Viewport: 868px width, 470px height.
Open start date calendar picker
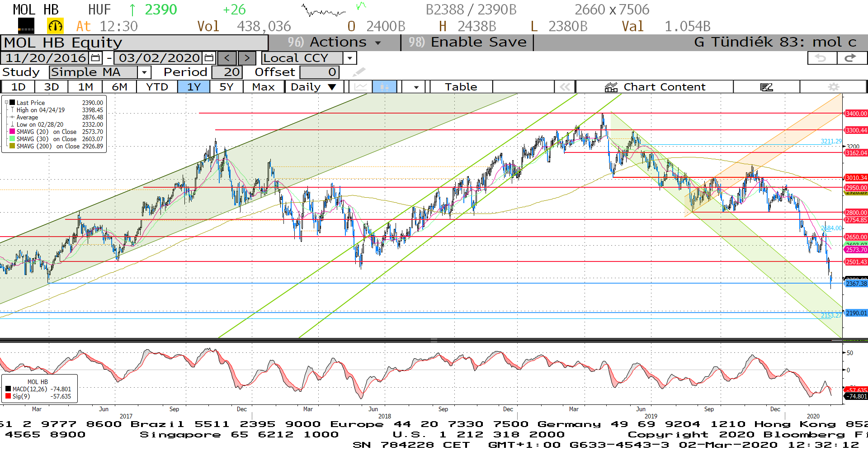tap(95, 58)
